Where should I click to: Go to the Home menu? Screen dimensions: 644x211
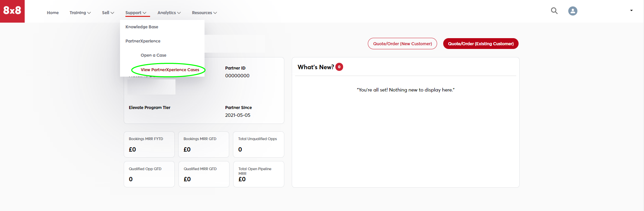53,13
